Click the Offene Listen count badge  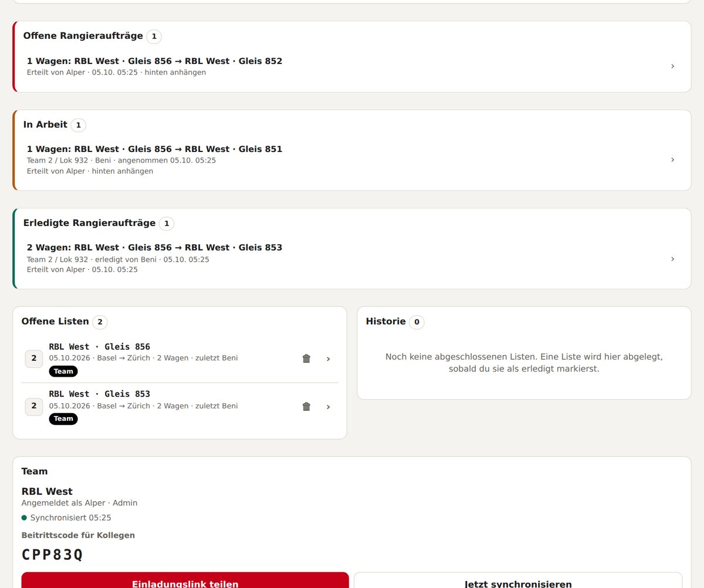pyautogui.click(x=100, y=322)
